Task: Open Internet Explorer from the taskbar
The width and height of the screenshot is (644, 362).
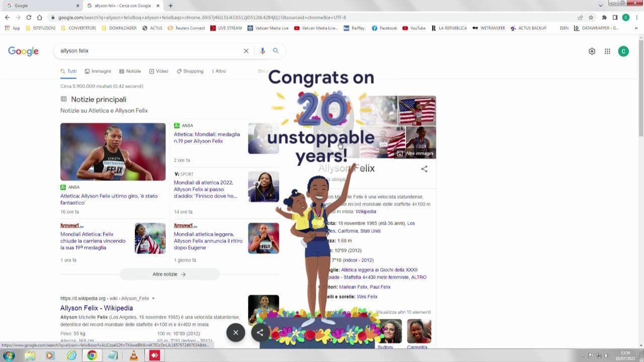Action: (71, 355)
